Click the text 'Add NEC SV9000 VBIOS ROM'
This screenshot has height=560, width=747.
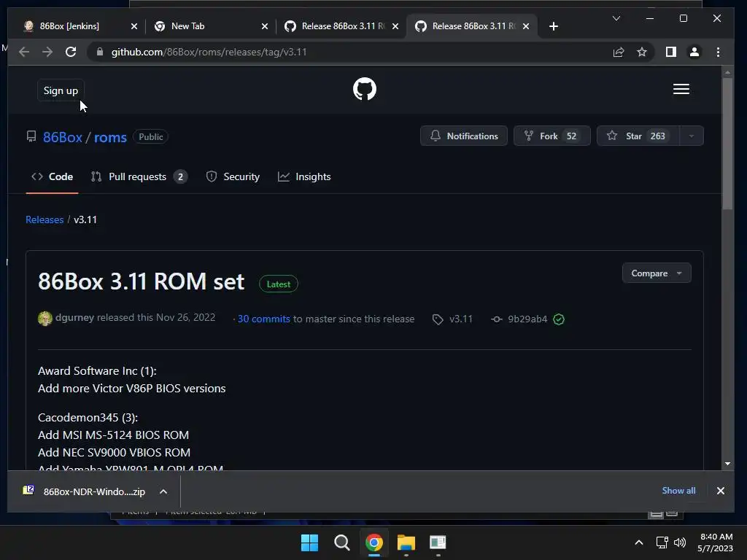point(115,452)
